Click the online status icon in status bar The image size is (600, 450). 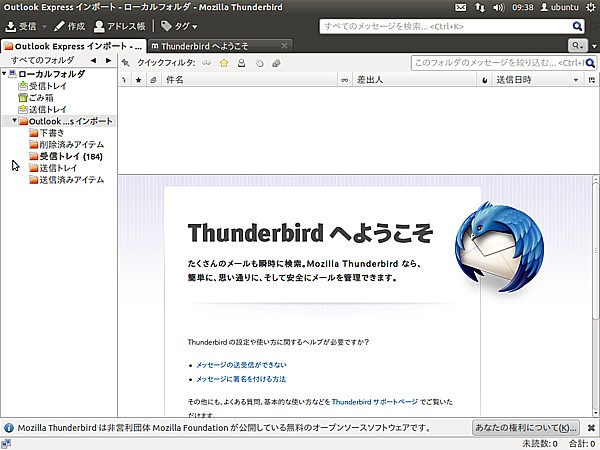point(6,444)
